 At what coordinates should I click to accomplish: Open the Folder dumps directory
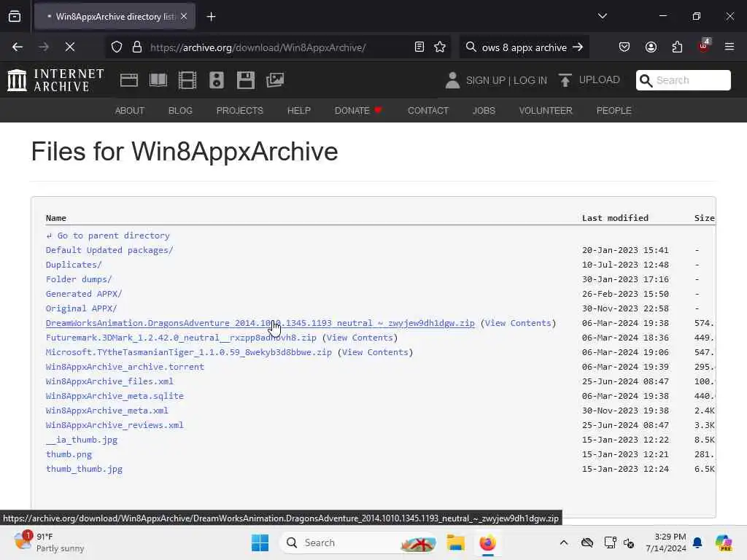(x=79, y=279)
